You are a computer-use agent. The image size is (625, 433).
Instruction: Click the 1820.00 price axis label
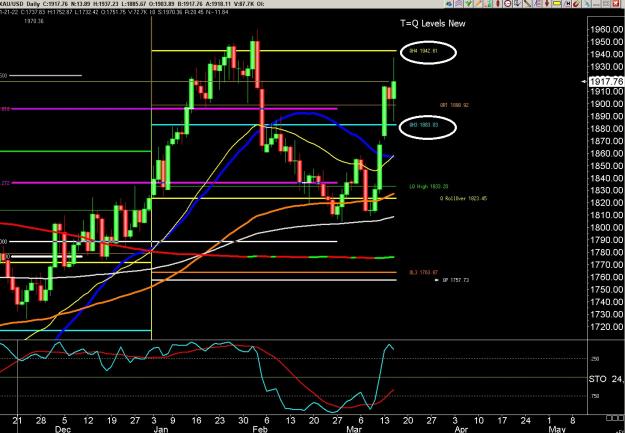(606, 203)
